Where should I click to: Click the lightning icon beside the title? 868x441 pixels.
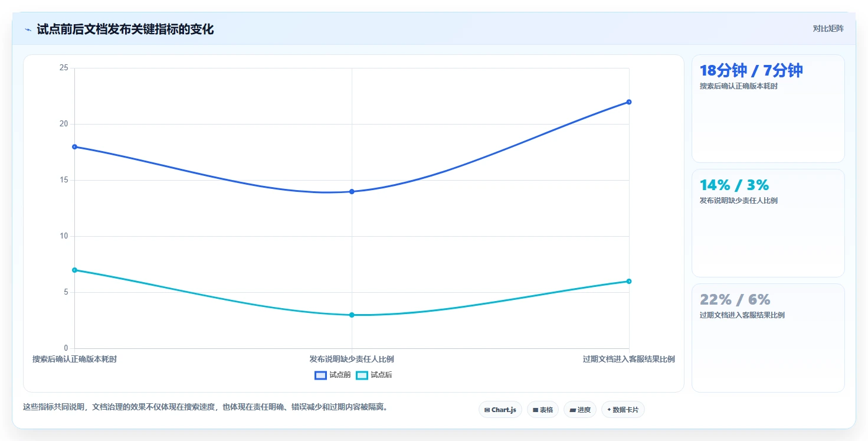28,30
